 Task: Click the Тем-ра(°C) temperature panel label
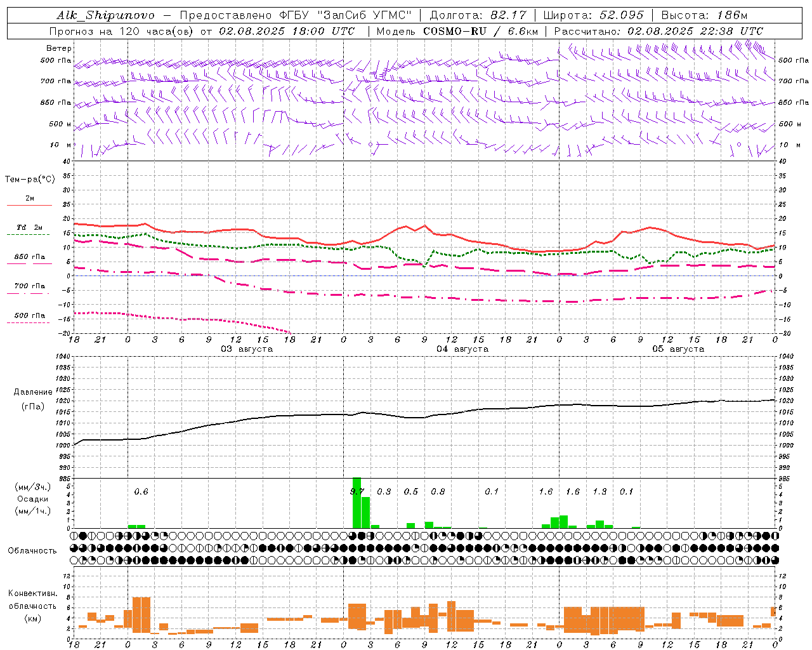point(30,180)
